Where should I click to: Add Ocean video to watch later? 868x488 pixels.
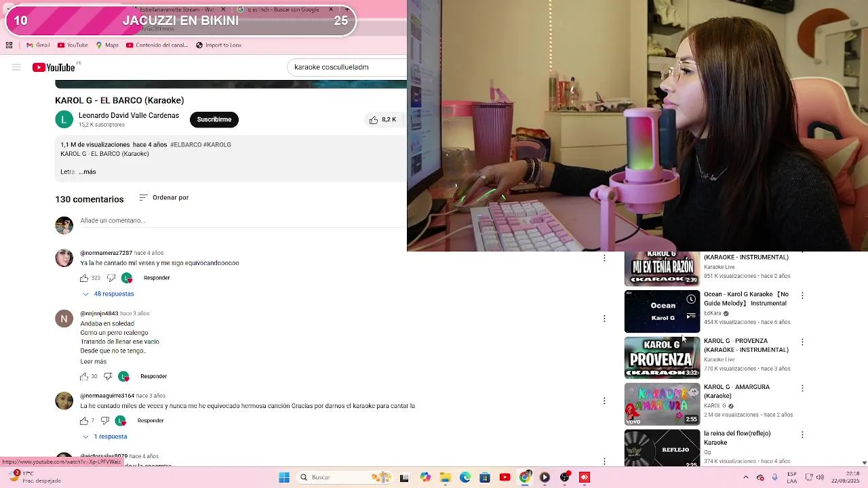tap(691, 299)
